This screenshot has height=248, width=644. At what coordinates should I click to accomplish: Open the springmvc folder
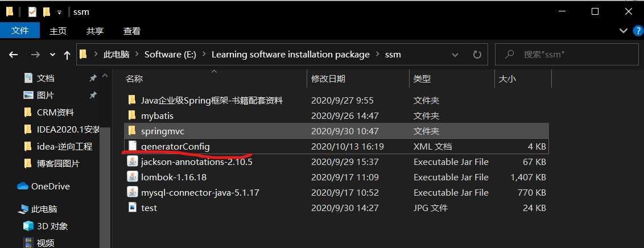coord(163,131)
